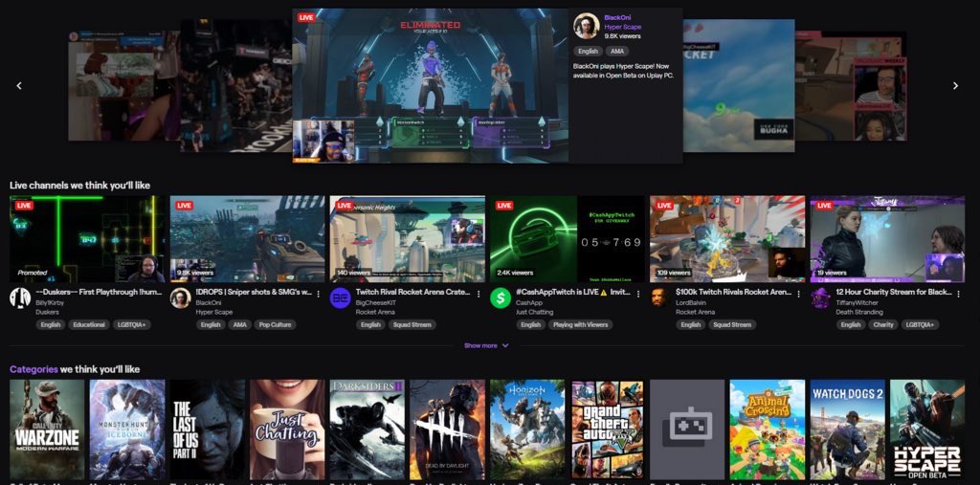Open '#CashAppTwitch is LIVE' stream title
Screen dimensions: 980x485
pos(574,292)
